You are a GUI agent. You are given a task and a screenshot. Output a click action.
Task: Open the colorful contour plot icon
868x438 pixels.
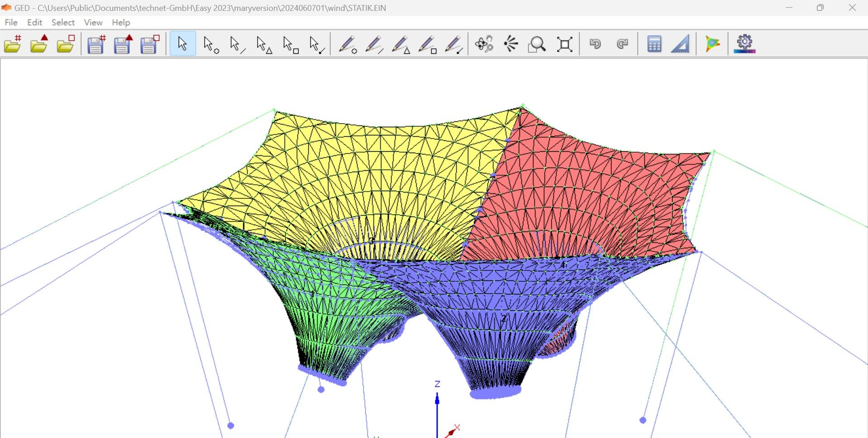(712, 44)
